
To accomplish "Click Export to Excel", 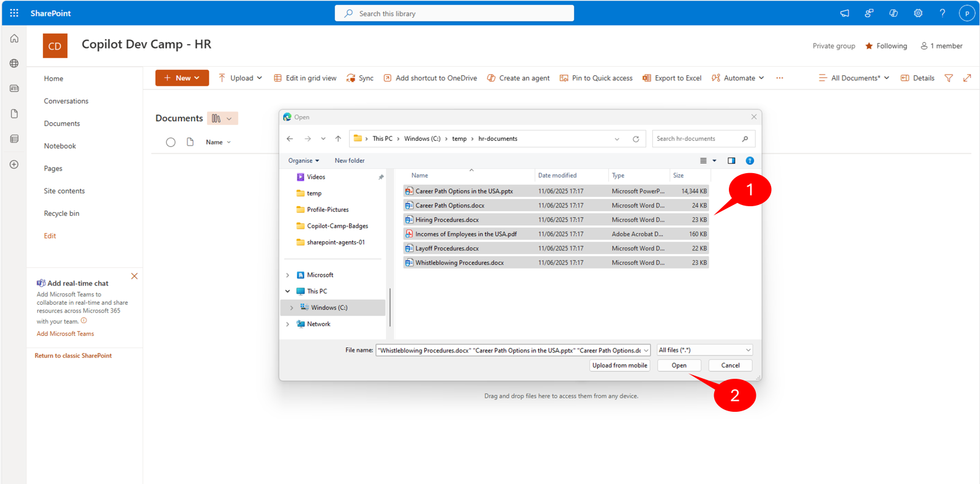I will coord(672,78).
